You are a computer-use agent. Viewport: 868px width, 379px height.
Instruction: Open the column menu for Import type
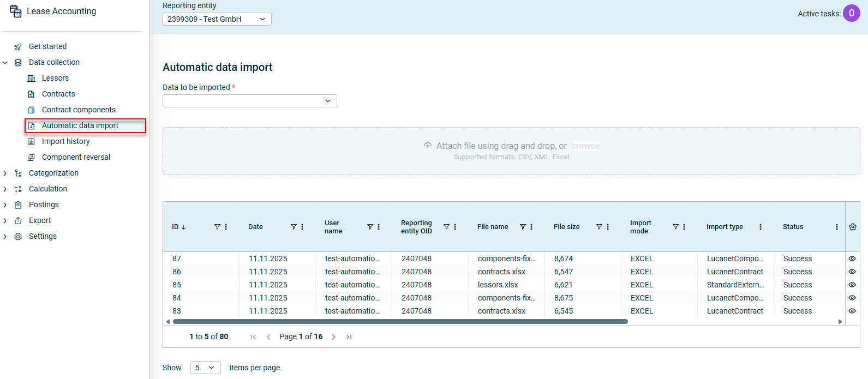point(761,227)
